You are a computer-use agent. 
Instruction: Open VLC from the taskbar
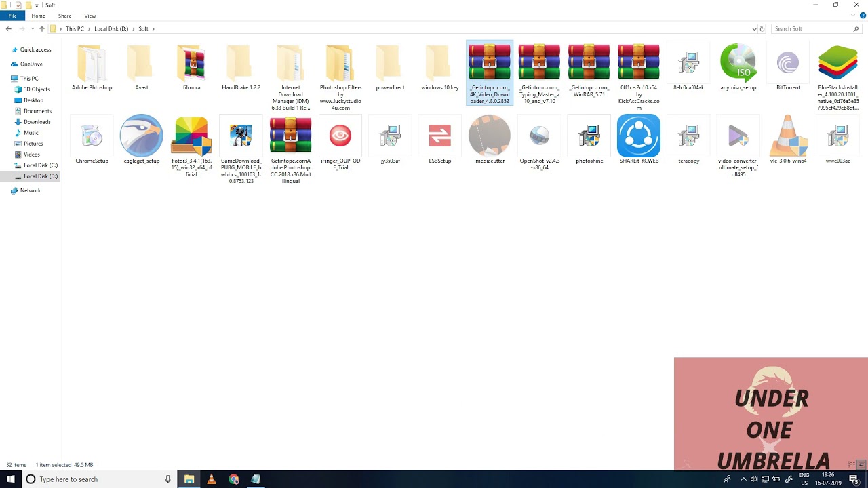pos(212,479)
